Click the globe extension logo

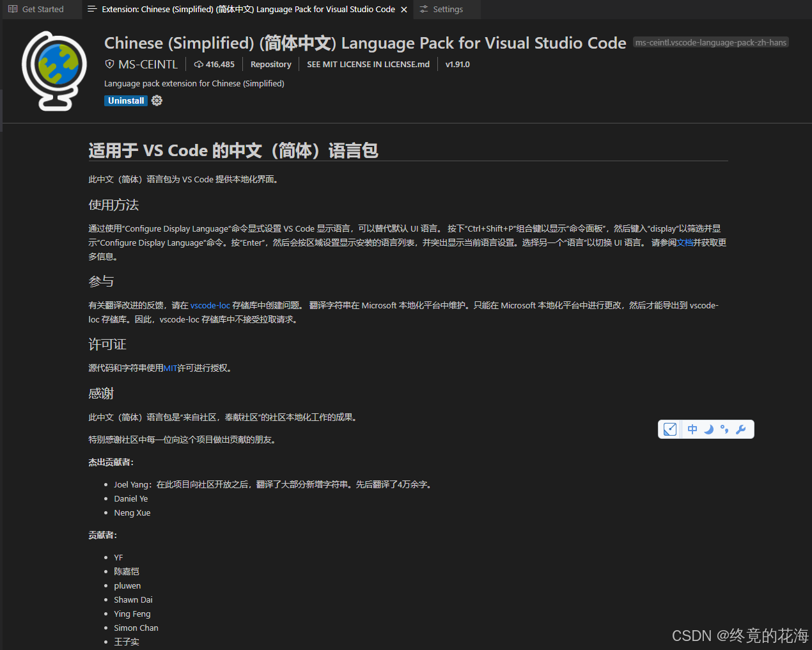(x=54, y=70)
